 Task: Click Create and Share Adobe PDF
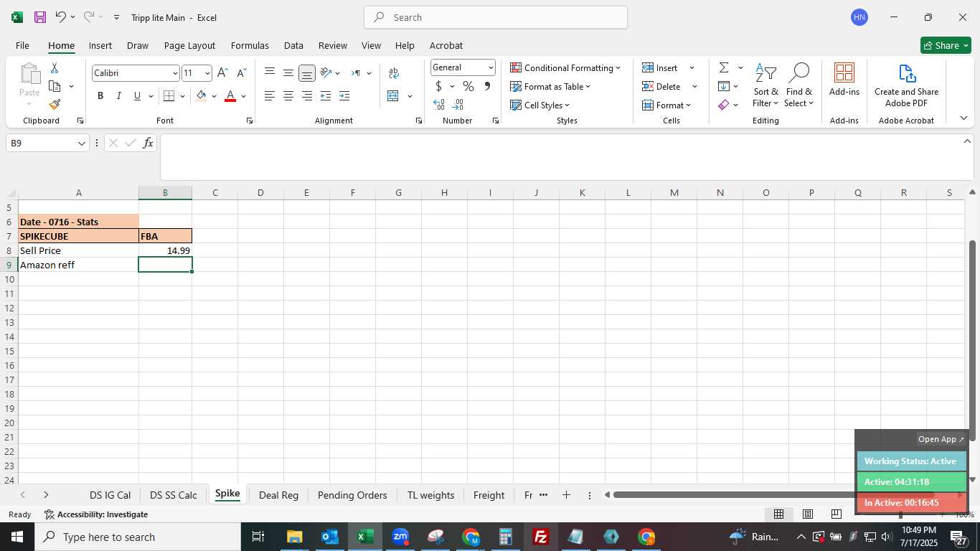[x=906, y=85]
